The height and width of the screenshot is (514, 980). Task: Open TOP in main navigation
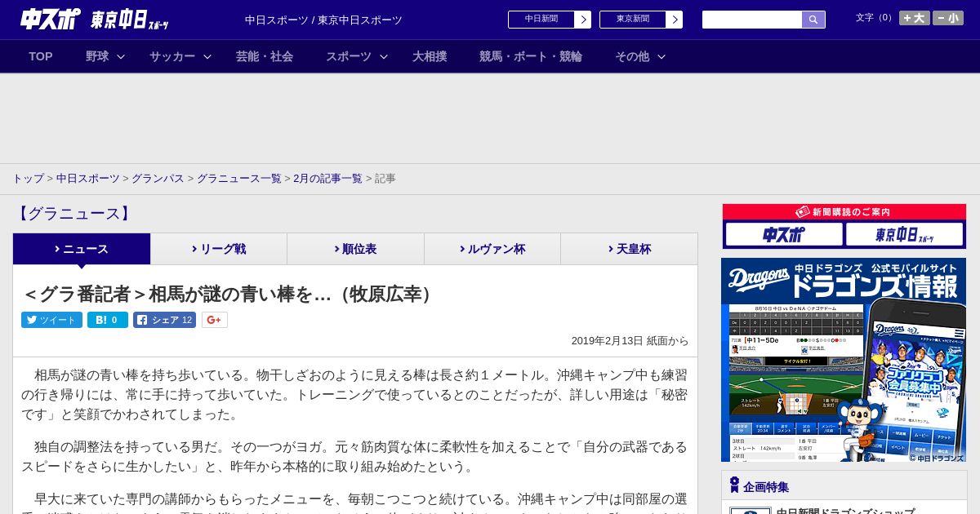[x=41, y=56]
